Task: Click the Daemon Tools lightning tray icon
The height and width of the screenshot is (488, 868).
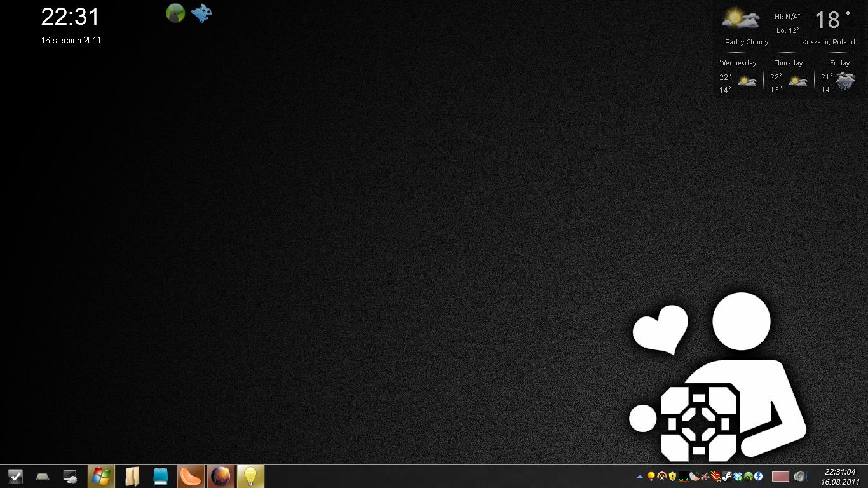Action: pos(758,477)
